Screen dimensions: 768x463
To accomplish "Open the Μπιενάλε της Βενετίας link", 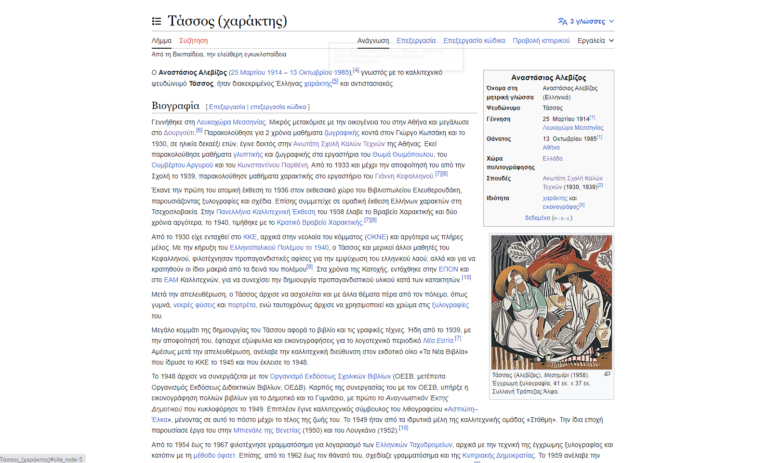I will (267, 430).
